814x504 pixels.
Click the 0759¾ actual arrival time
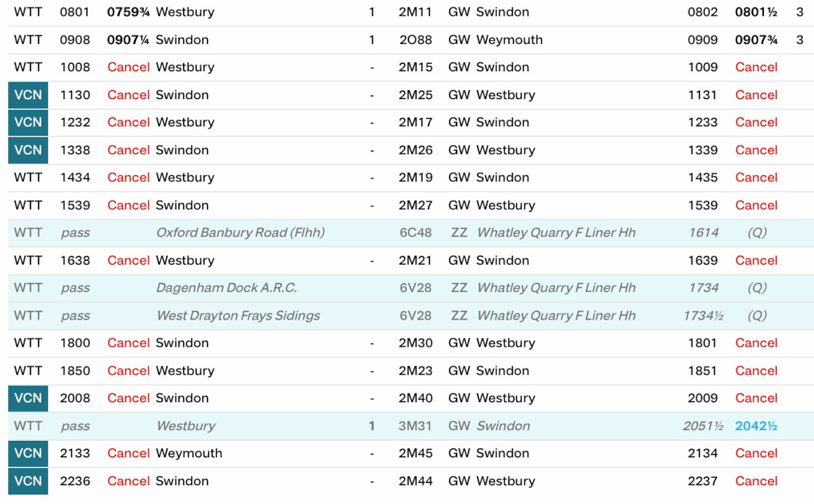128,12
